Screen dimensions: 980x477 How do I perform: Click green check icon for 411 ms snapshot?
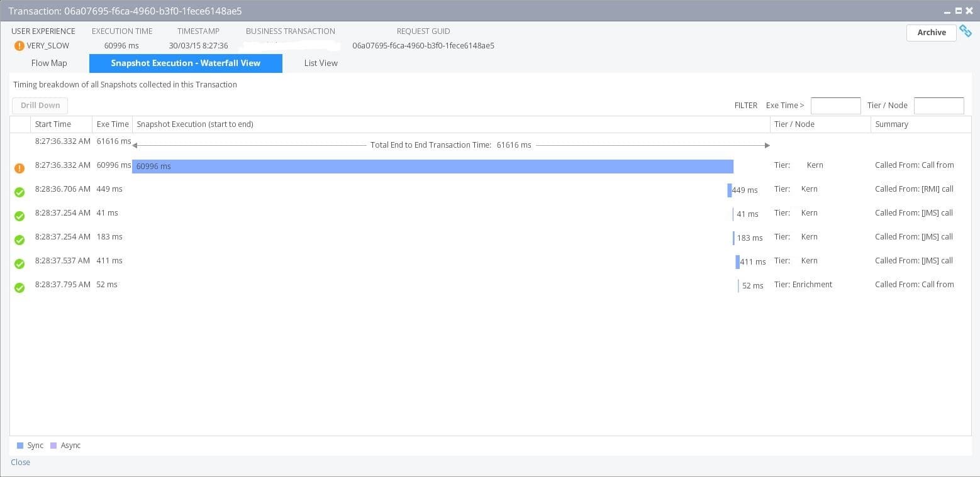pos(19,264)
